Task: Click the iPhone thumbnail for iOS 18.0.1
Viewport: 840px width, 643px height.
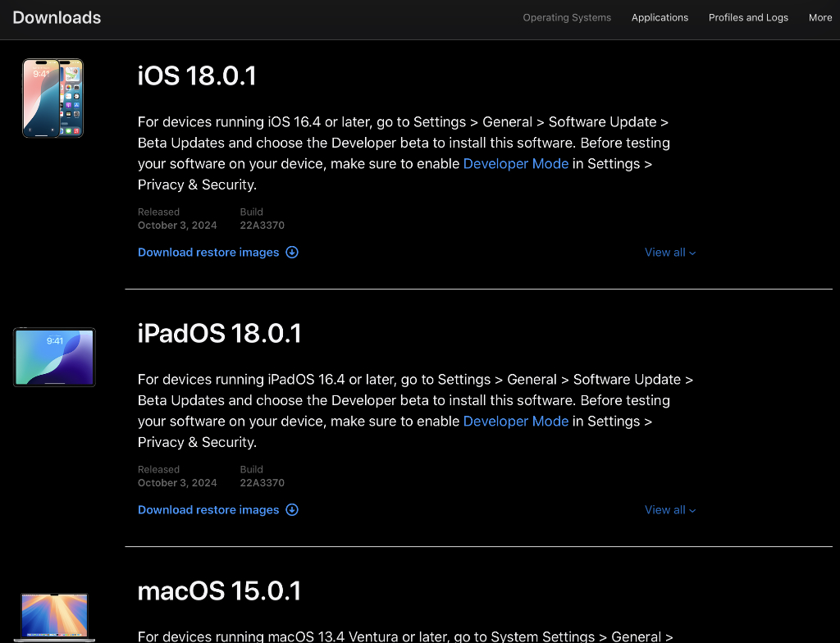Action: (52, 98)
